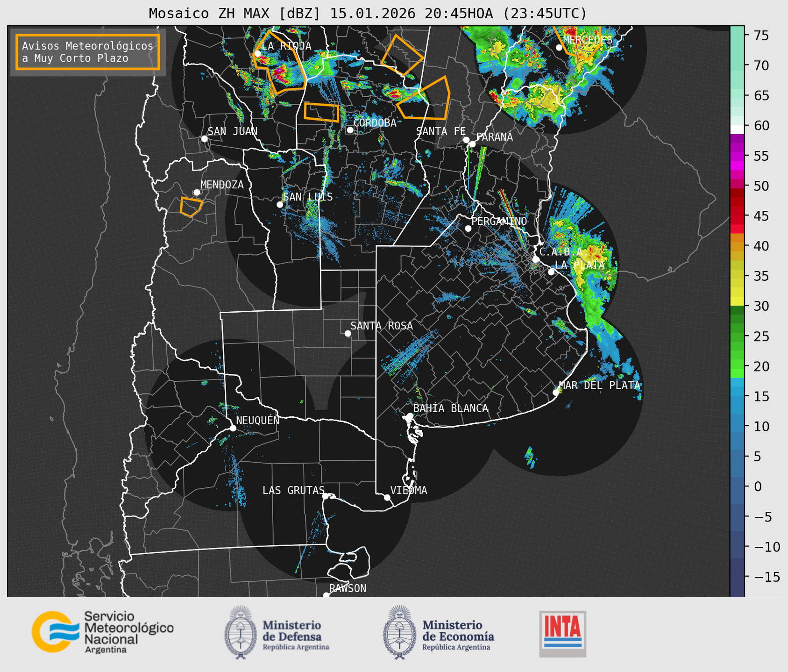The image size is (788, 672).
Task: Select the MAR DEL PLATA city label
Action: coord(599,385)
